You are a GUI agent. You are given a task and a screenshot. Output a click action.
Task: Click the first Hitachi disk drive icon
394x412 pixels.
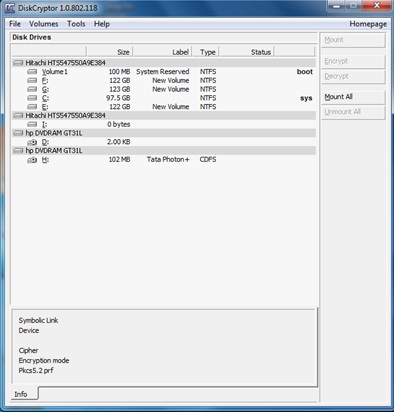click(18, 63)
